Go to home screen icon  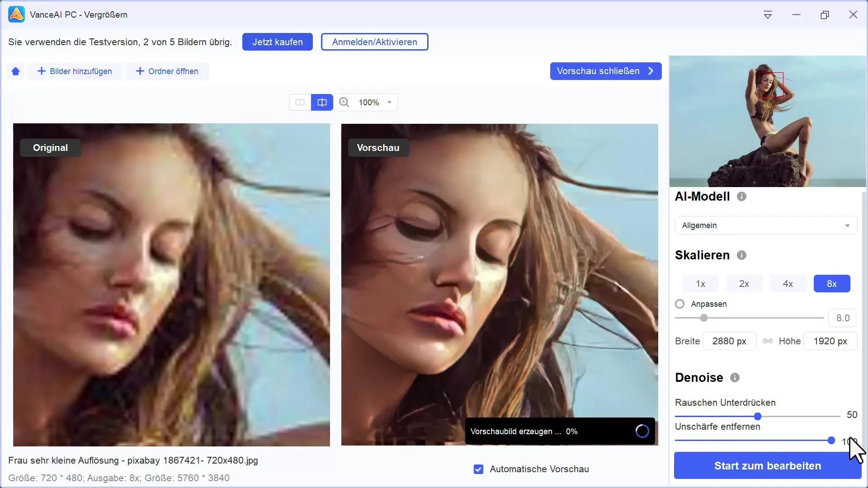(x=16, y=71)
